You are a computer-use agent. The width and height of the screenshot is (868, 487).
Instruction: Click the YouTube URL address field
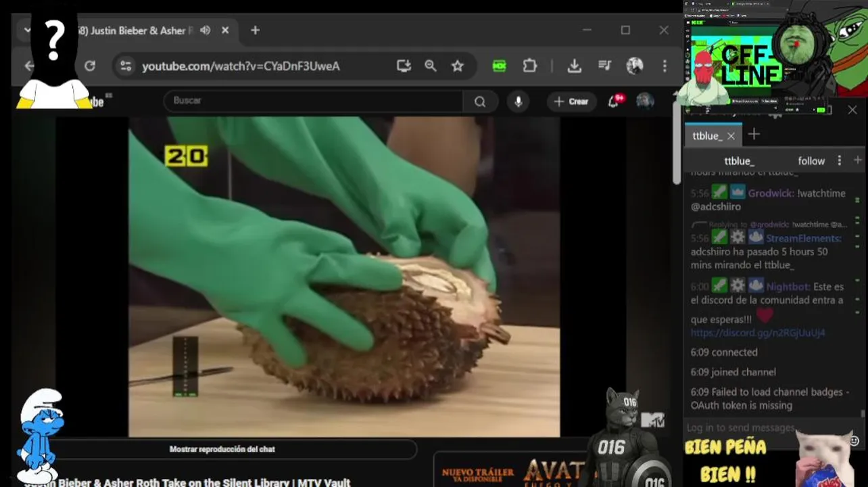[x=241, y=66]
